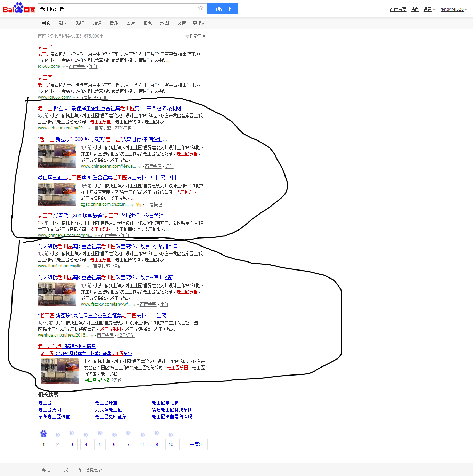Open 老工匠乐园的最新相关信息 heading link

point(67,346)
